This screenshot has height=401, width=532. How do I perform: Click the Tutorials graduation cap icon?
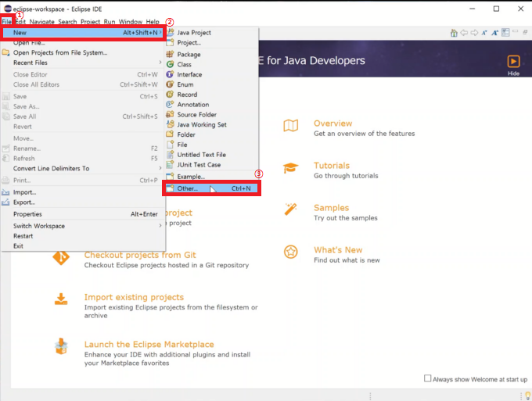pyautogui.click(x=291, y=168)
